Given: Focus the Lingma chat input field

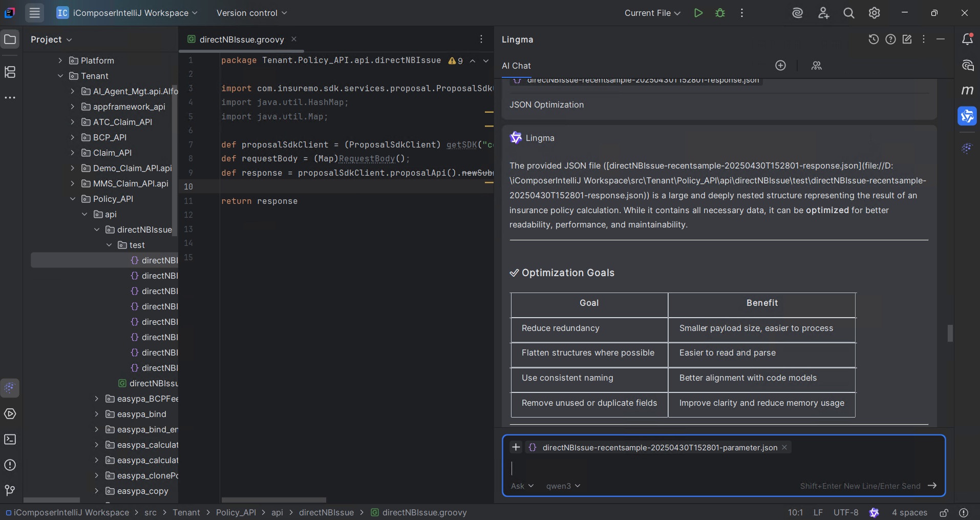Looking at the screenshot, I should click(x=723, y=468).
